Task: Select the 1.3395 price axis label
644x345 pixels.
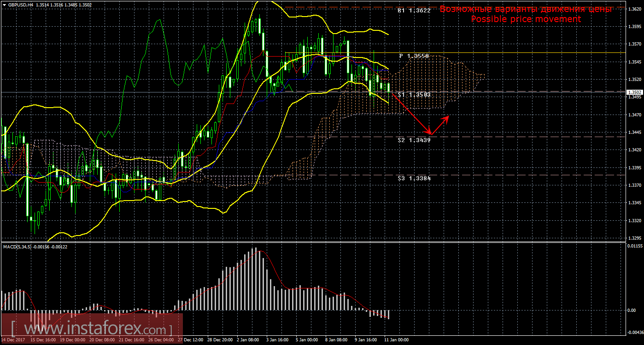Action: tap(634, 168)
